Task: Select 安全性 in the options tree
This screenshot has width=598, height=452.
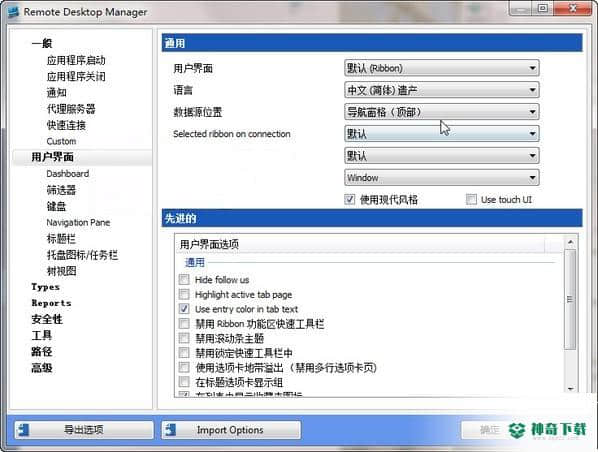Action: (47, 319)
